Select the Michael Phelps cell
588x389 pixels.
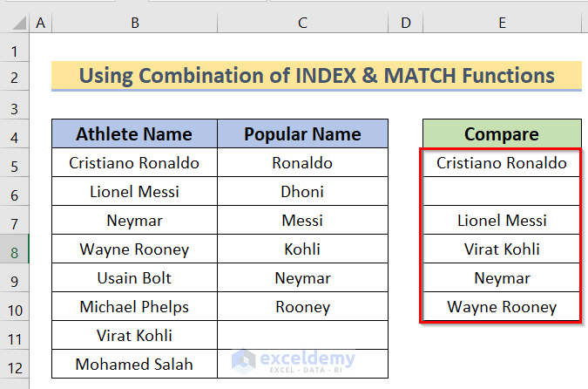click(x=134, y=307)
